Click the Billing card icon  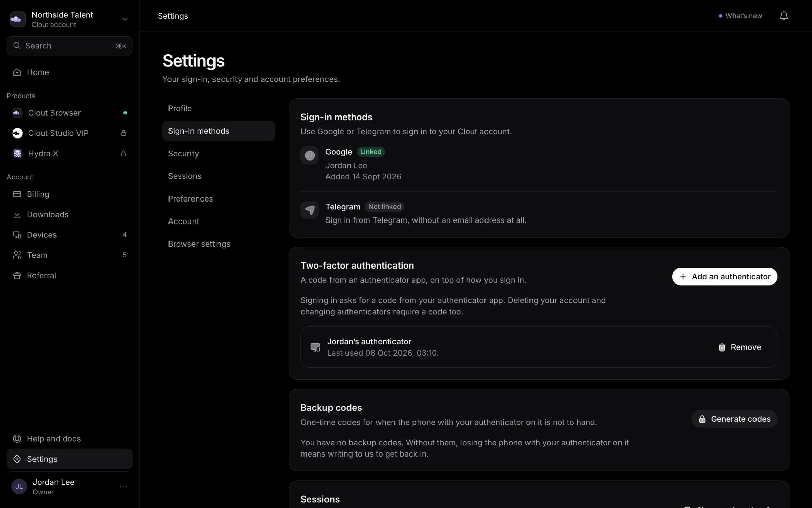pos(17,194)
